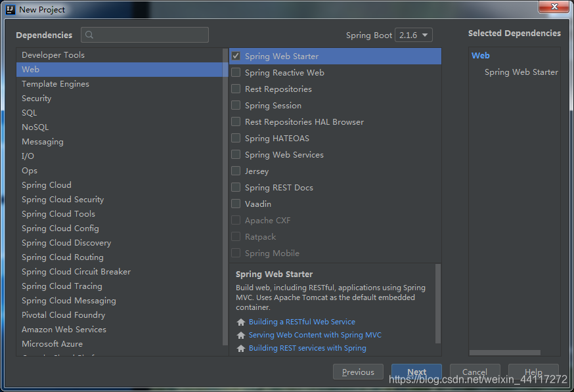Click the Cancel button

click(x=475, y=372)
